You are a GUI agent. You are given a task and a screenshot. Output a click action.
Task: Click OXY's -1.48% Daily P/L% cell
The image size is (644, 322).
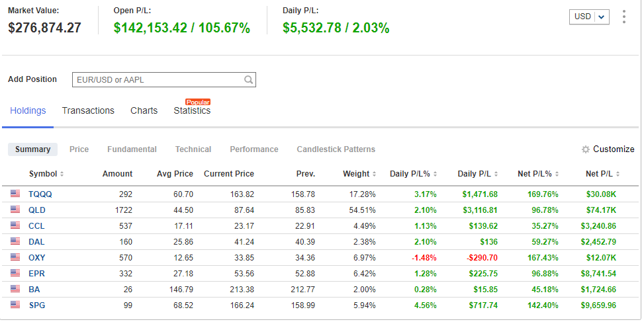point(424,258)
